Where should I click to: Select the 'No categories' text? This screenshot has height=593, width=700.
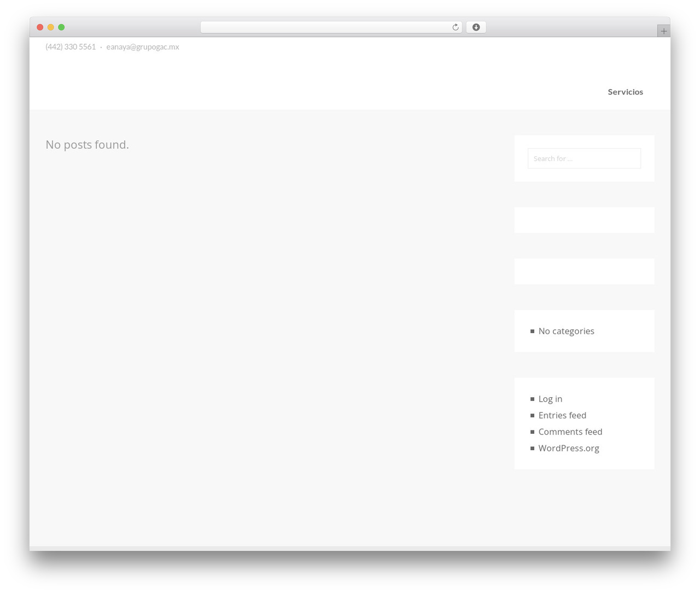[x=566, y=331]
